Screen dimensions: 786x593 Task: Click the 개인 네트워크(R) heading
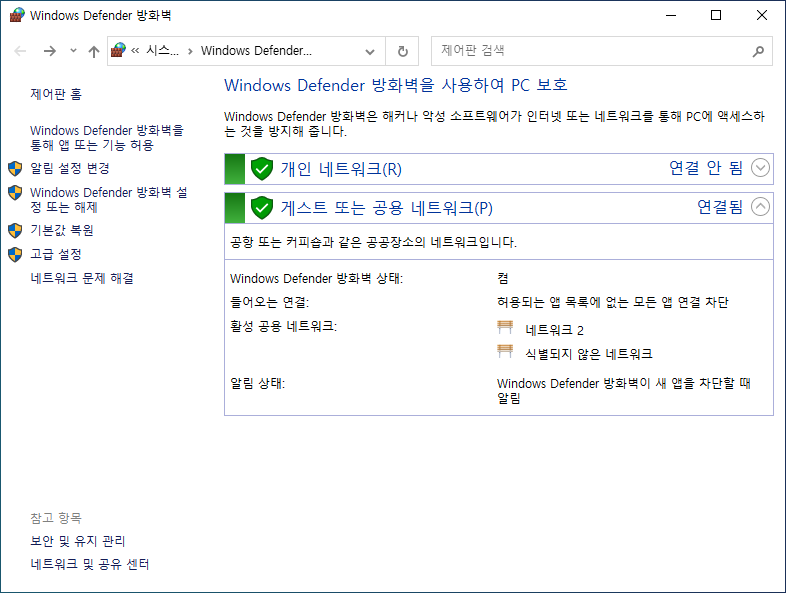341,169
